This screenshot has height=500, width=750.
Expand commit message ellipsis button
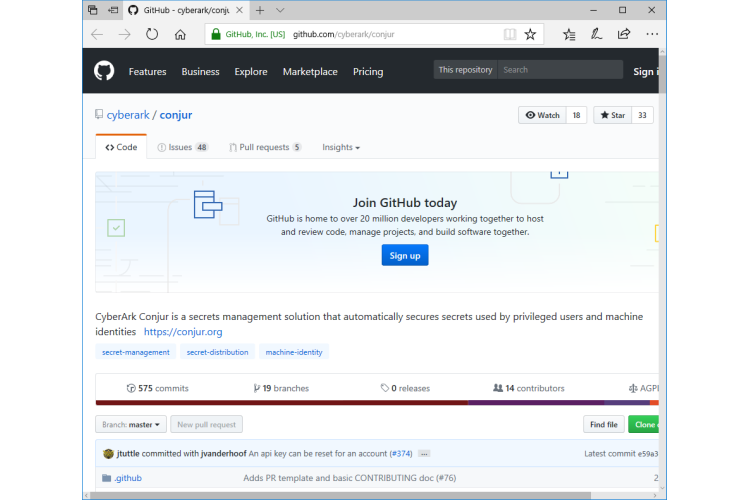(x=424, y=454)
